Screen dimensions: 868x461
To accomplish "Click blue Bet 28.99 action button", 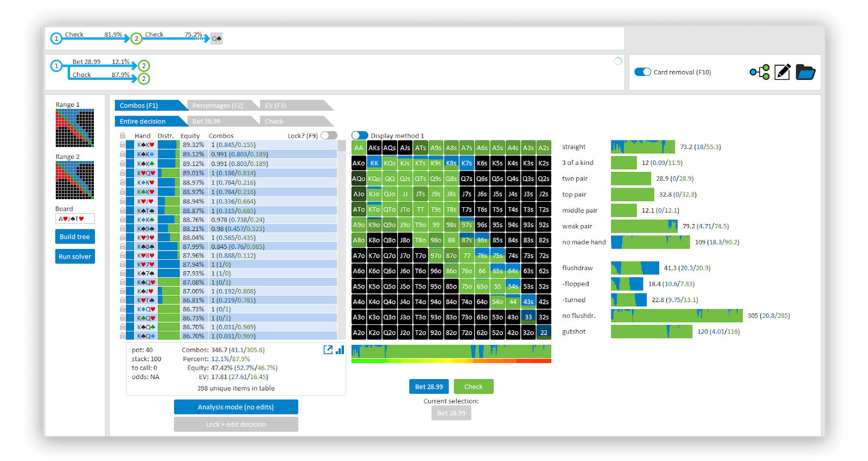I will [x=429, y=387].
